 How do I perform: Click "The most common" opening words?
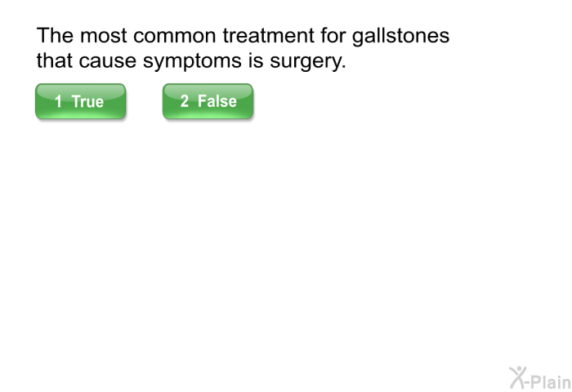126,36
